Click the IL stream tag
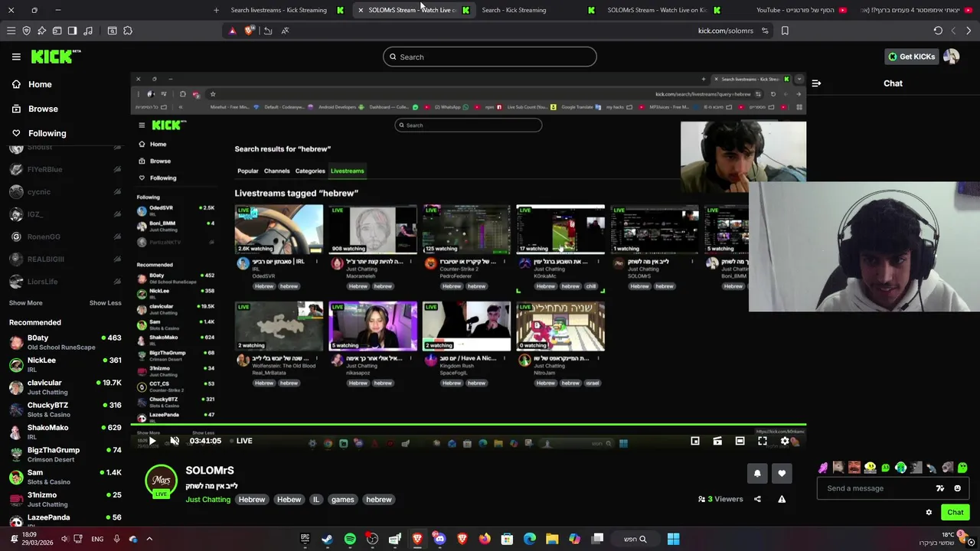Viewport: 980px width, 551px height. (315, 500)
